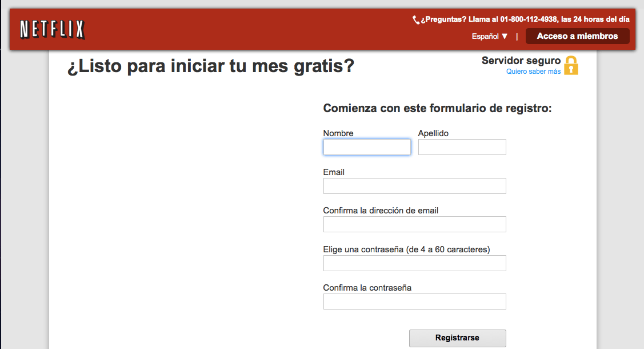Click into the Email input box
Image resolution: width=644 pixels, height=349 pixels.
pyautogui.click(x=414, y=186)
